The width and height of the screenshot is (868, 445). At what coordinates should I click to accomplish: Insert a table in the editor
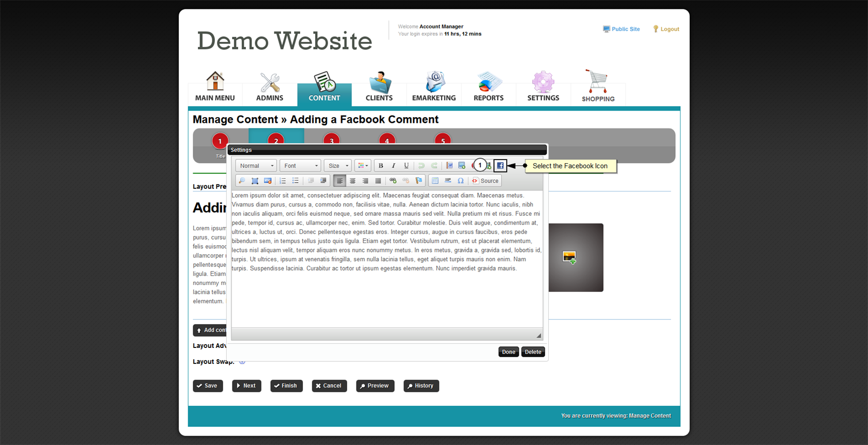pyautogui.click(x=435, y=181)
